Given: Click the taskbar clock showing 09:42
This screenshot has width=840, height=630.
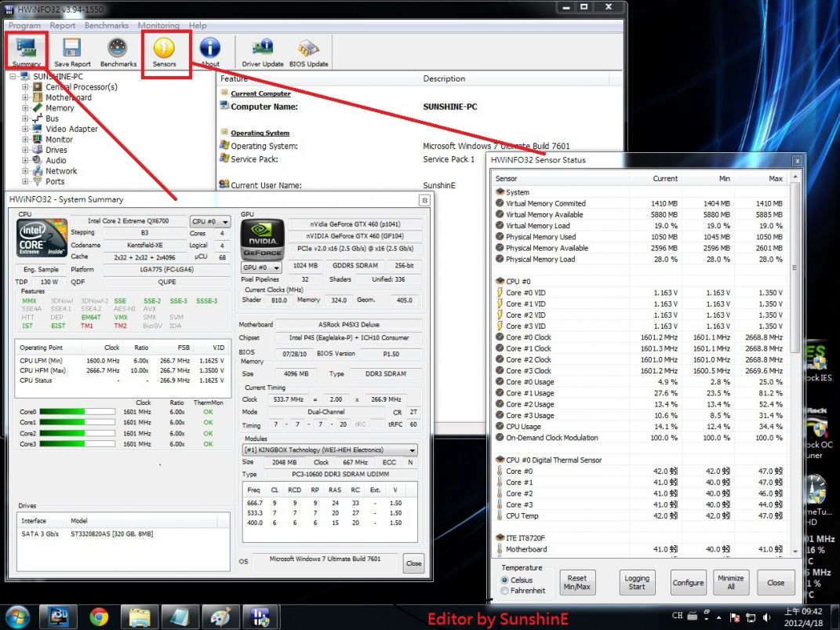Looking at the screenshot, I should click(x=803, y=617).
